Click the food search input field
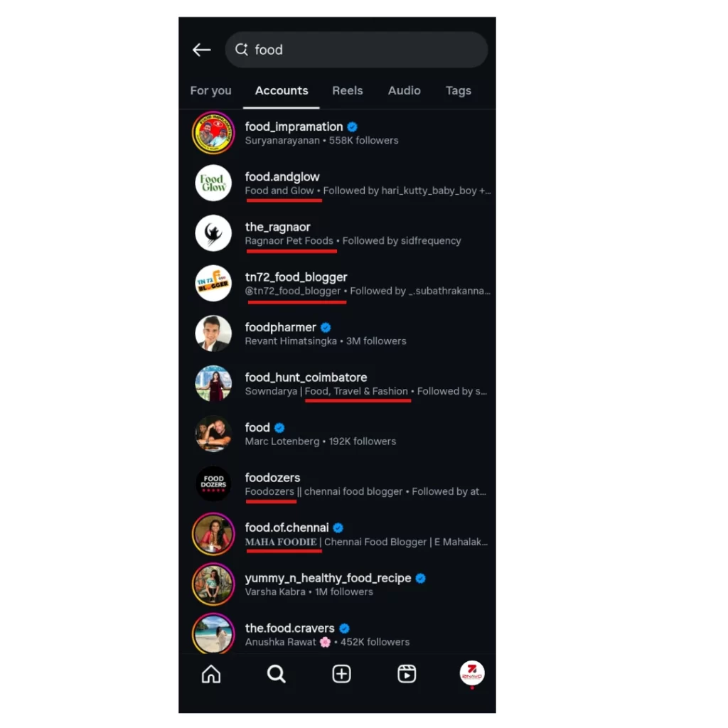Screen dimensions: 728x728 click(357, 50)
